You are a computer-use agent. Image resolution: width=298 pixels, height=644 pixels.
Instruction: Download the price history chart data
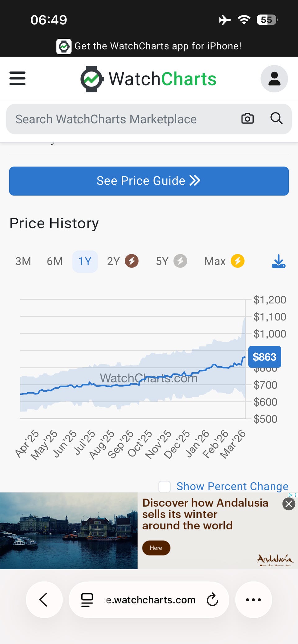(x=278, y=261)
